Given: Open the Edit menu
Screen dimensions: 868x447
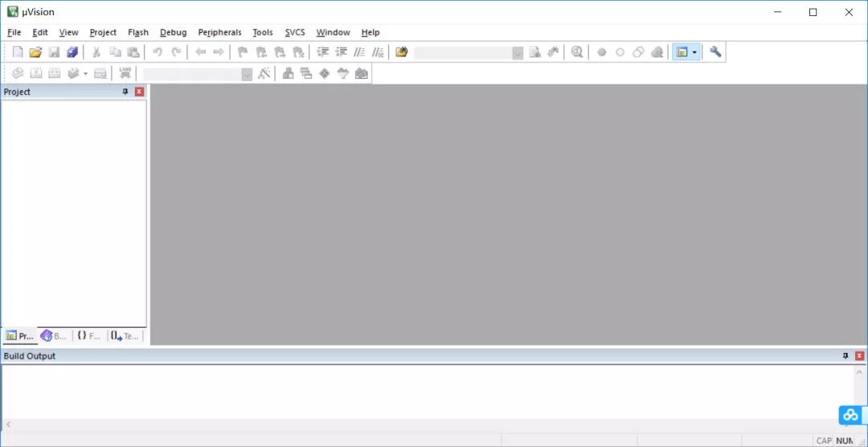Looking at the screenshot, I should tap(40, 32).
